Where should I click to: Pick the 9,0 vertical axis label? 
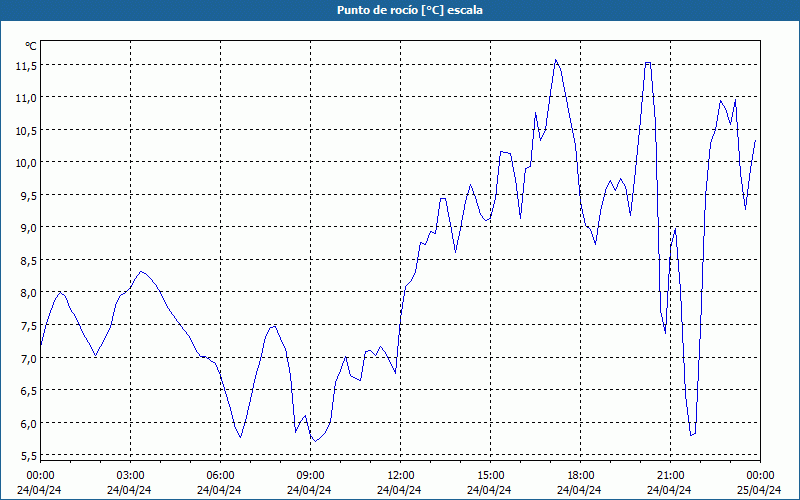tap(28, 228)
